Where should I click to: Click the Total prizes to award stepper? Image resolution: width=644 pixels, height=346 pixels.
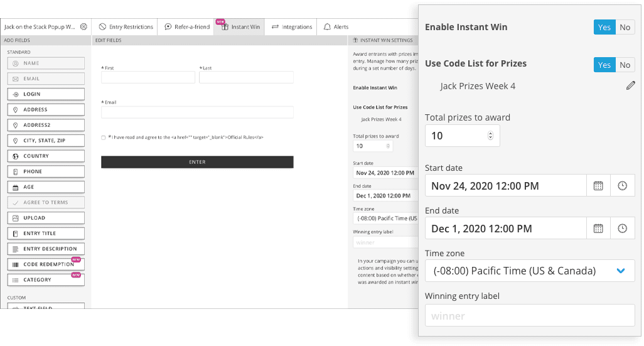[490, 136]
